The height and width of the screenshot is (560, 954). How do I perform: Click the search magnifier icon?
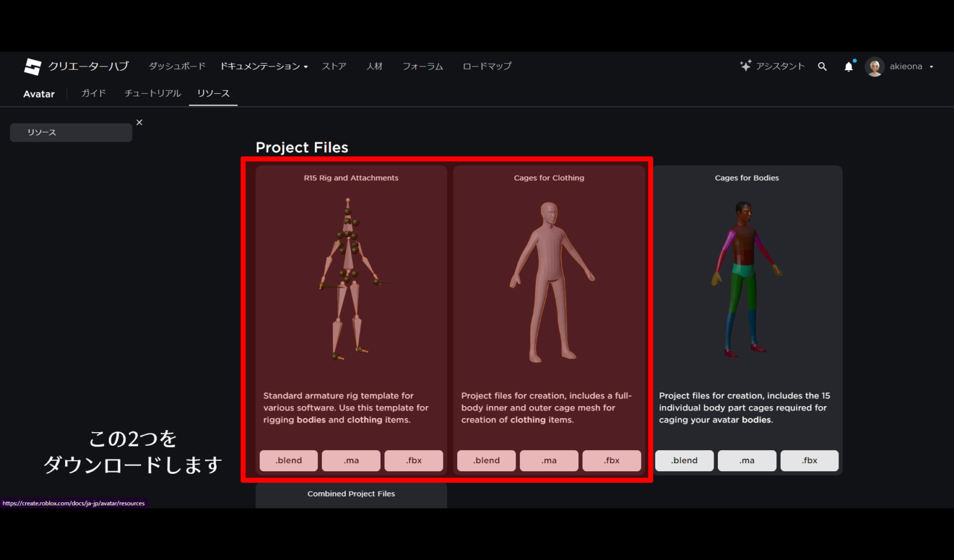[822, 66]
